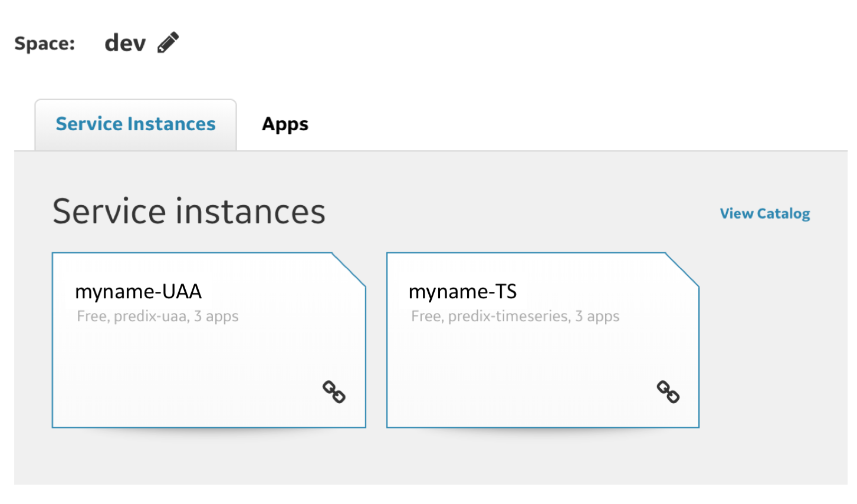857x504 pixels.
Task: Click the 'dev' space name
Action: point(125,43)
